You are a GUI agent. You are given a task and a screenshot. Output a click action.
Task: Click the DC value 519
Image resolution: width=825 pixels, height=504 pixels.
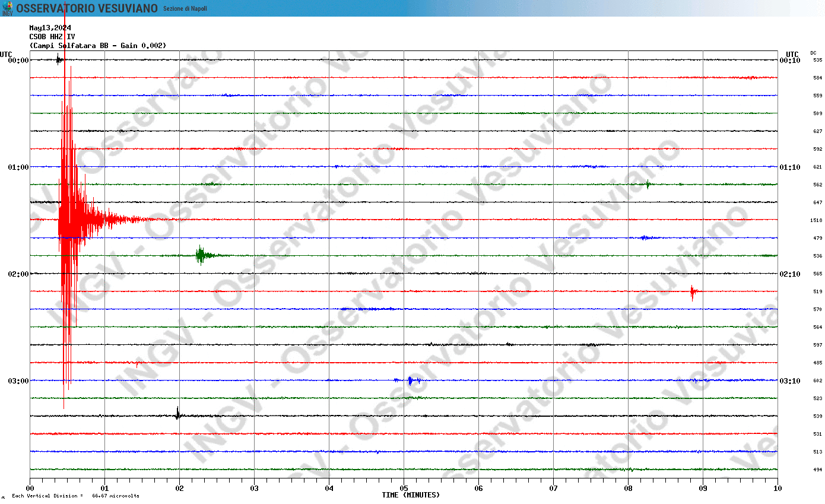point(818,291)
